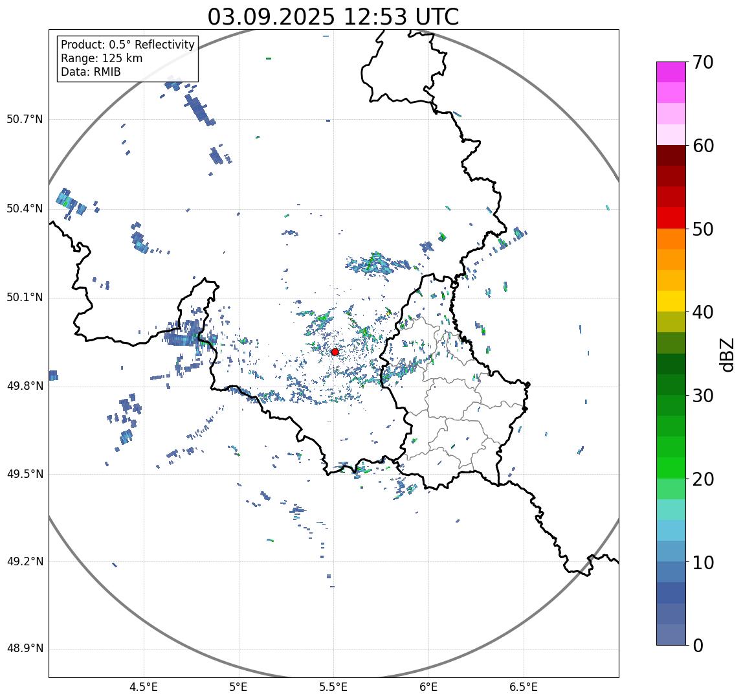Click the latitude label '50.7°N'
This screenshot has height=700, width=743.
coord(25,119)
